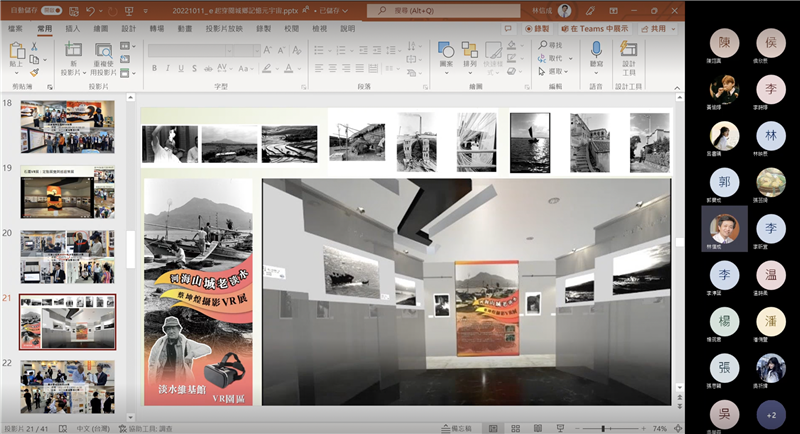The image size is (800, 434).
Task: Click the Paste (貼上) clipboard icon
Action: [15, 52]
